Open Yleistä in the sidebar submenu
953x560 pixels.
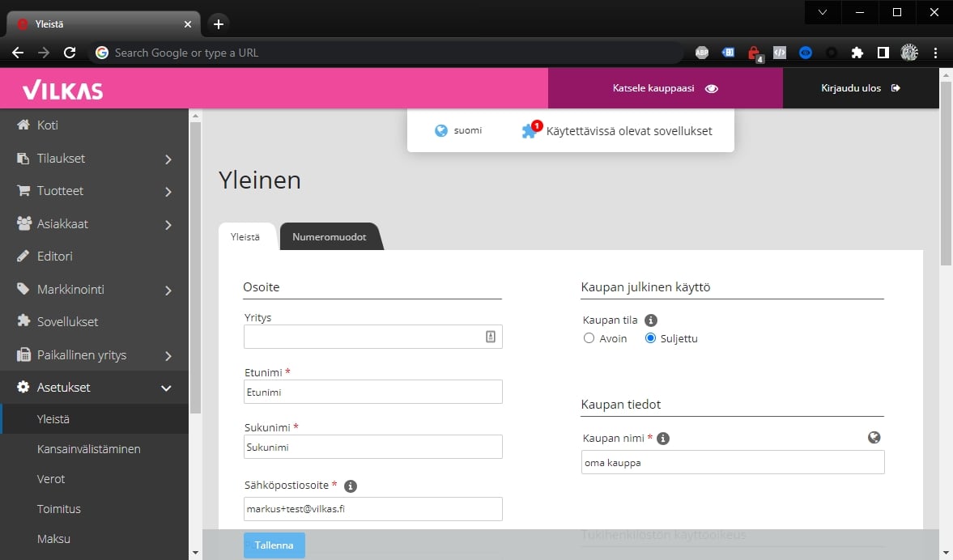pyautogui.click(x=94, y=419)
